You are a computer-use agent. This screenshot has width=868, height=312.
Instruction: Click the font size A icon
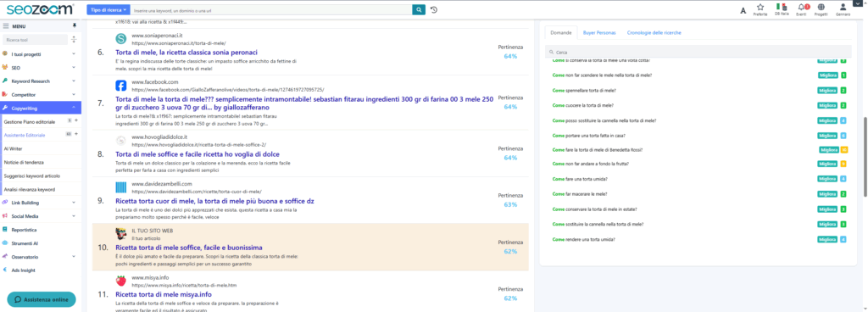click(x=743, y=10)
